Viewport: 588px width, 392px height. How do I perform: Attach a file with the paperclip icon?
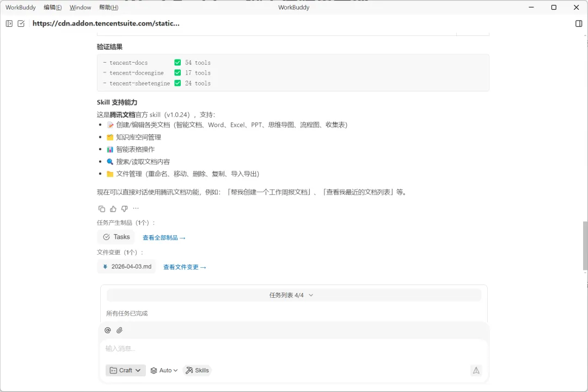coord(119,330)
